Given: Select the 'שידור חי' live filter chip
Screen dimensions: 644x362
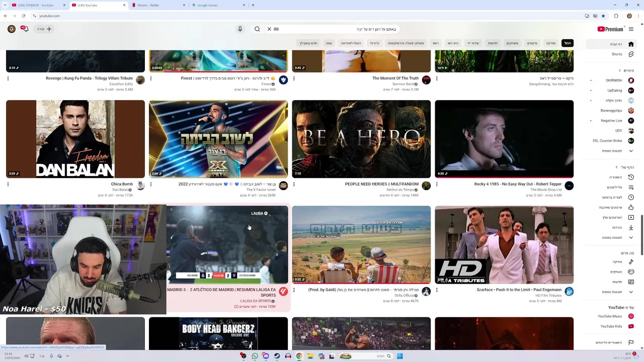Looking at the screenshot, I should (473, 43).
